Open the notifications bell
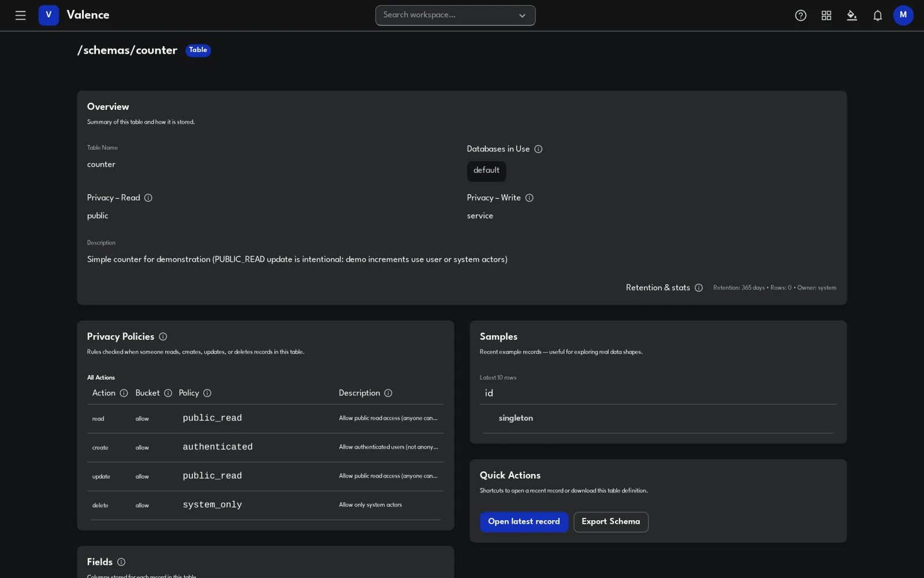The image size is (924, 578). coord(878,16)
